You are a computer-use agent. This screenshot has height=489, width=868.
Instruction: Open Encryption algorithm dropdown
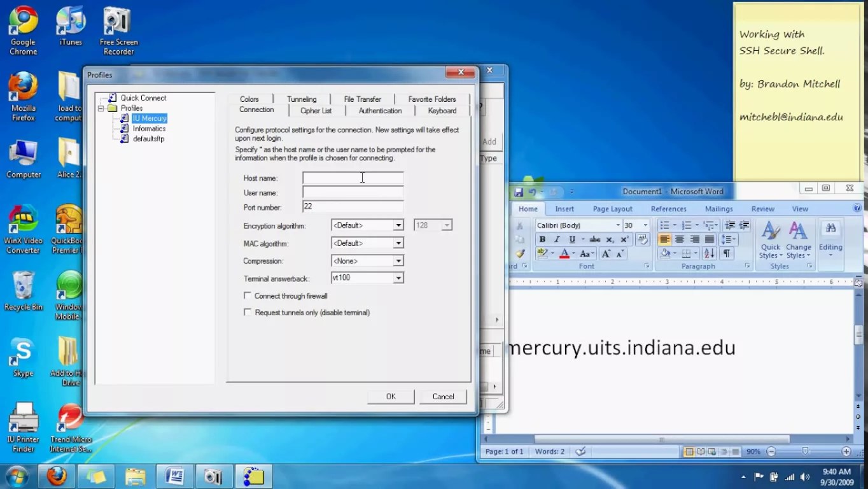click(398, 225)
